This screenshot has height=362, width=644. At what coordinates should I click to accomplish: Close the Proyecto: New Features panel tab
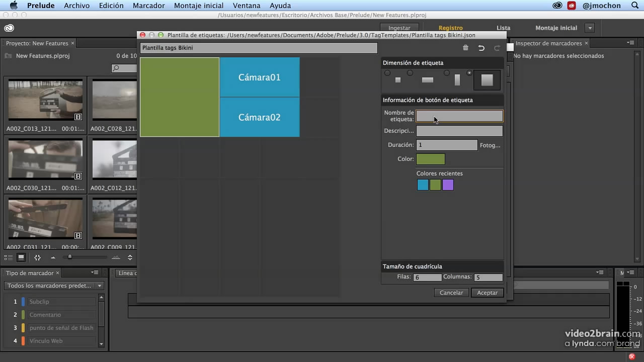(x=72, y=43)
